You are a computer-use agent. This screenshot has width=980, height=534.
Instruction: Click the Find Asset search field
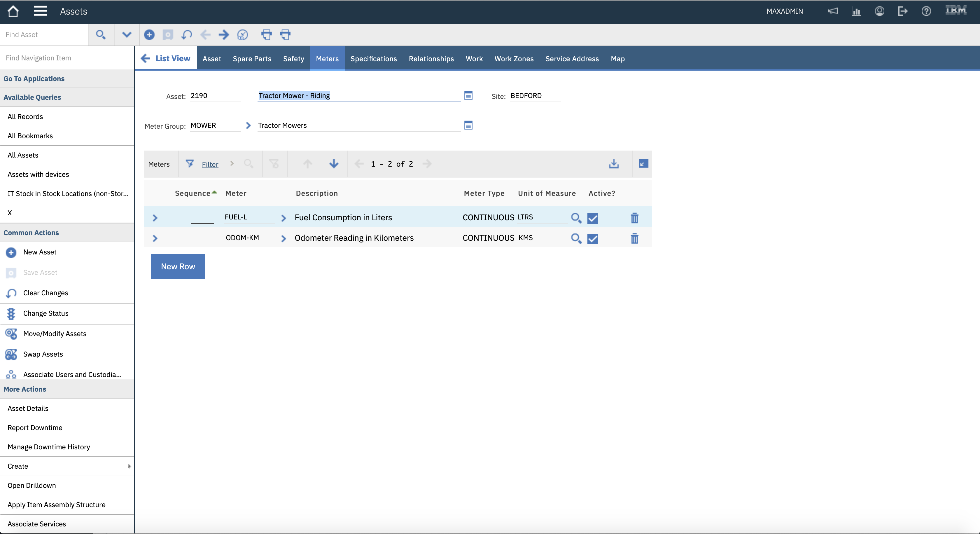click(x=44, y=35)
